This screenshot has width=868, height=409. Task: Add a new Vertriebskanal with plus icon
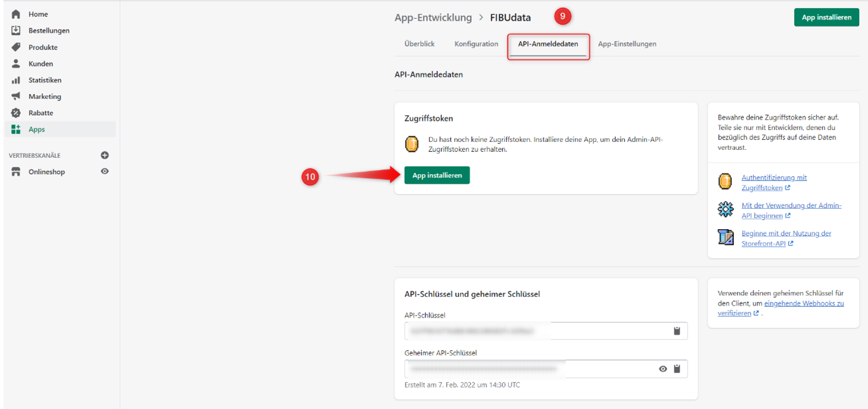(104, 155)
